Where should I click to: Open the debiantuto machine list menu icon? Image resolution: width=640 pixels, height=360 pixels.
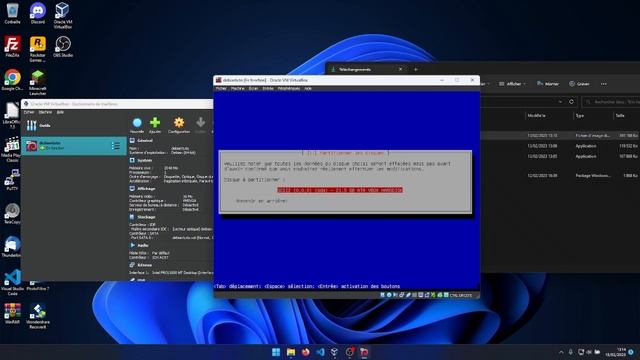pos(116,146)
